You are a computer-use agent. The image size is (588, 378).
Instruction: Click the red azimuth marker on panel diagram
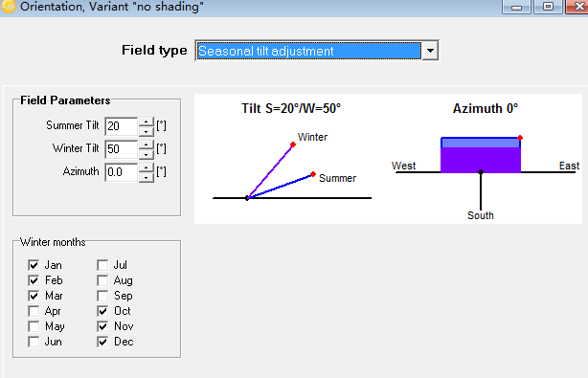click(x=520, y=138)
